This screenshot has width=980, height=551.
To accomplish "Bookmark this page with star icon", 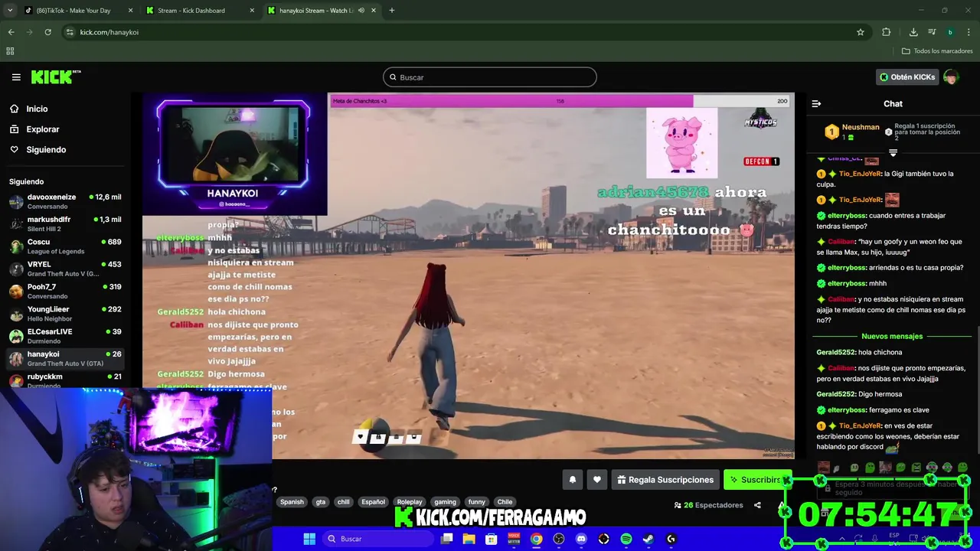I will pos(861,32).
